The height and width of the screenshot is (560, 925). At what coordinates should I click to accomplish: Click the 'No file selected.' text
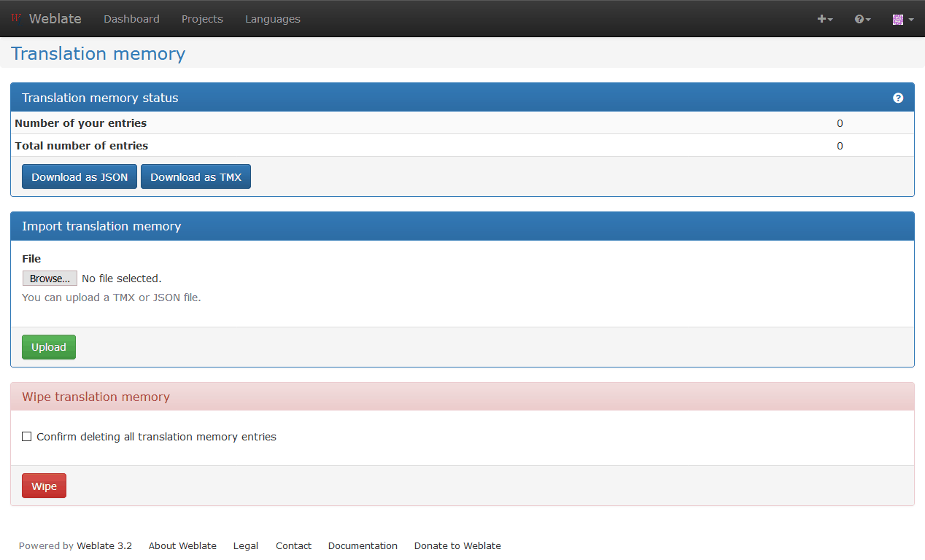[122, 279]
